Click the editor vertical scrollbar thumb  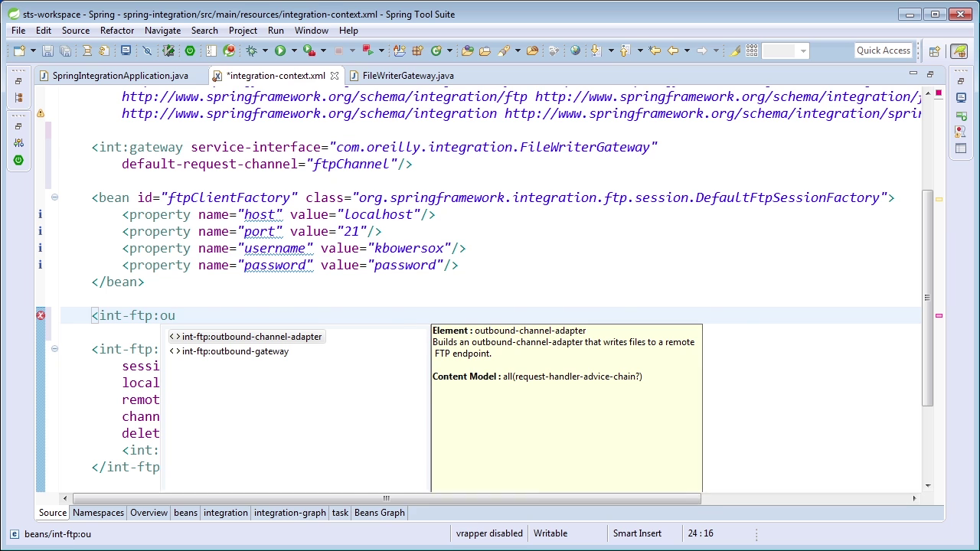pos(928,298)
